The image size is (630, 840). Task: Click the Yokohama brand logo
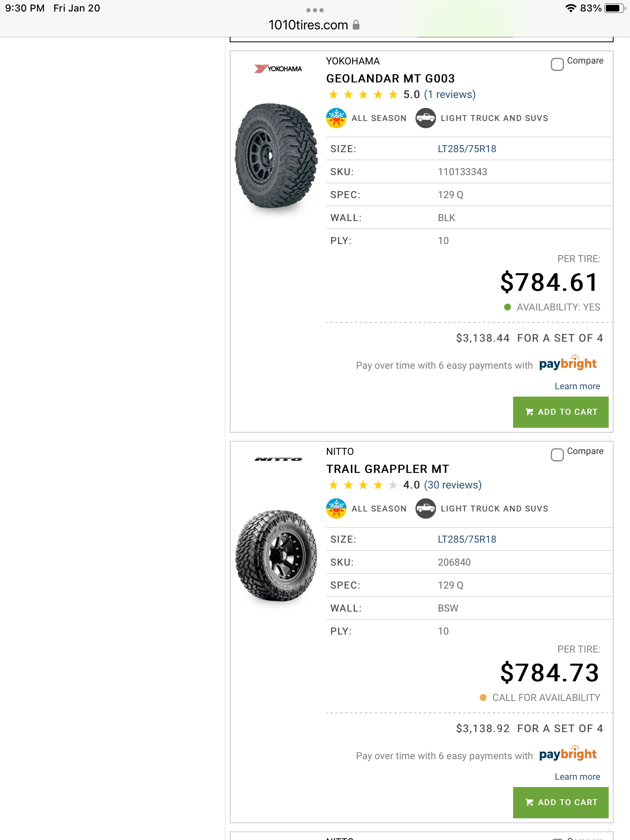[278, 68]
